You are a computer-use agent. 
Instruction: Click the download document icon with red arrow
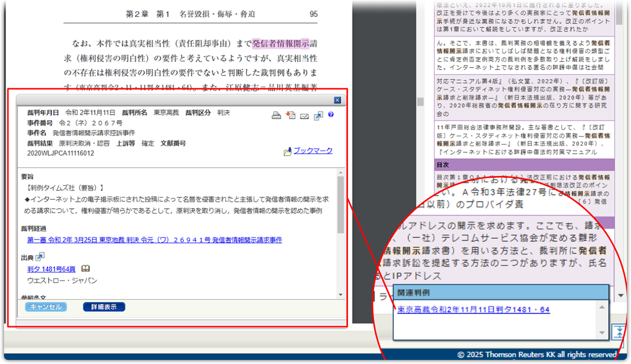[292, 115]
